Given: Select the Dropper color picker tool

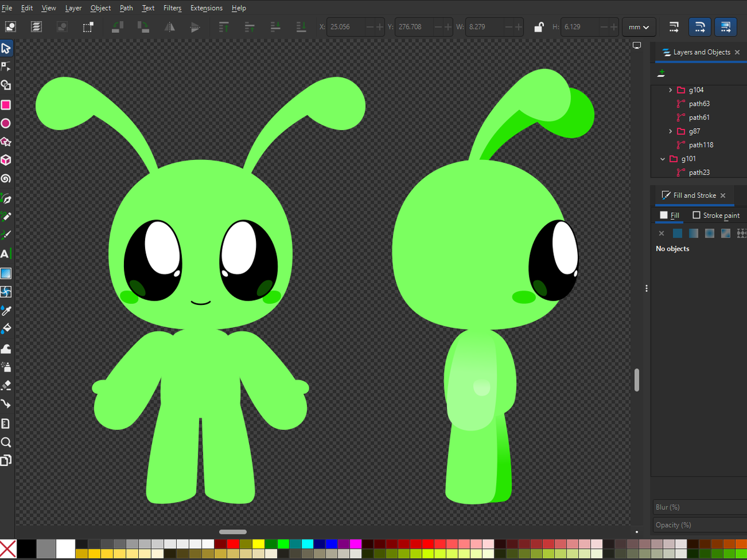Looking at the screenshot, I should (6, 310).
